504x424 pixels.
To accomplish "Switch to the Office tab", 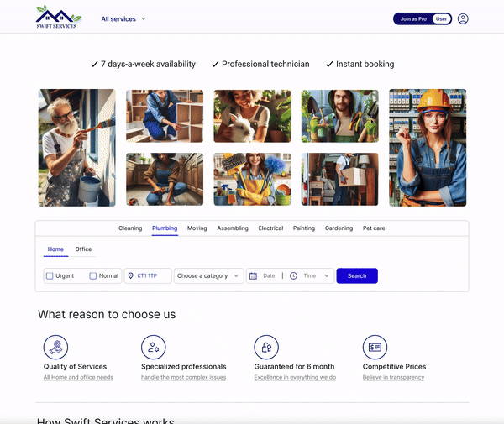I will [83, 249].
